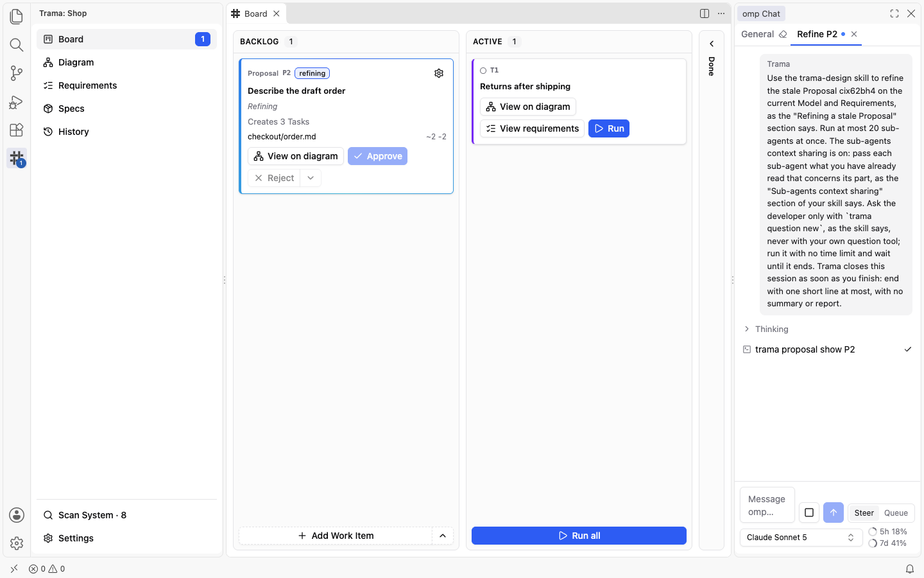Expand the trama proposal show P2 entry
924x578 pixels.
tap(827, 349)
